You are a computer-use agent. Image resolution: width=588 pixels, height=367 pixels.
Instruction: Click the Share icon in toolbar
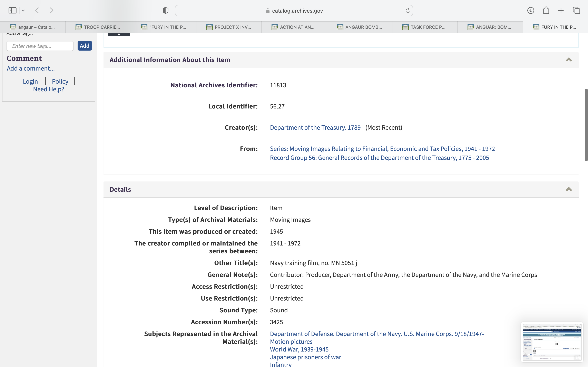point(546,10)
